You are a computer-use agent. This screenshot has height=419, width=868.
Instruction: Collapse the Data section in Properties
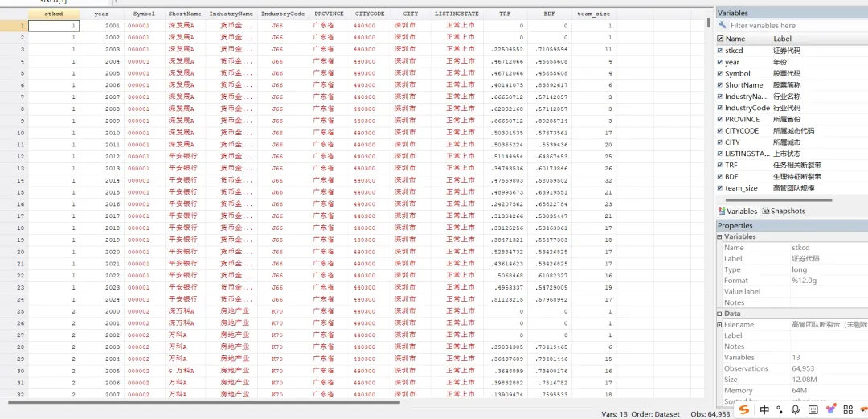(719, 314)
